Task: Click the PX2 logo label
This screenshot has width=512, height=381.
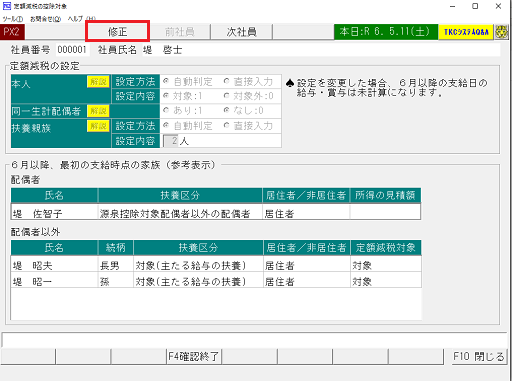Action: (x=12, y=32)
